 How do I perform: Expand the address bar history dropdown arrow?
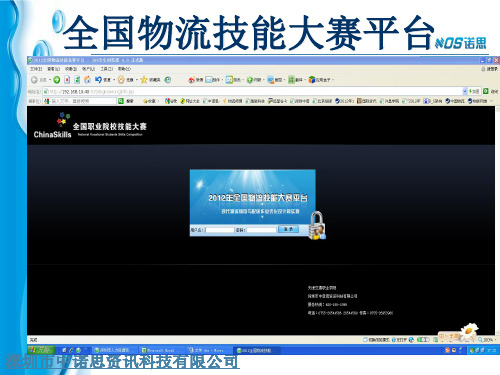(x=465, y=91)
